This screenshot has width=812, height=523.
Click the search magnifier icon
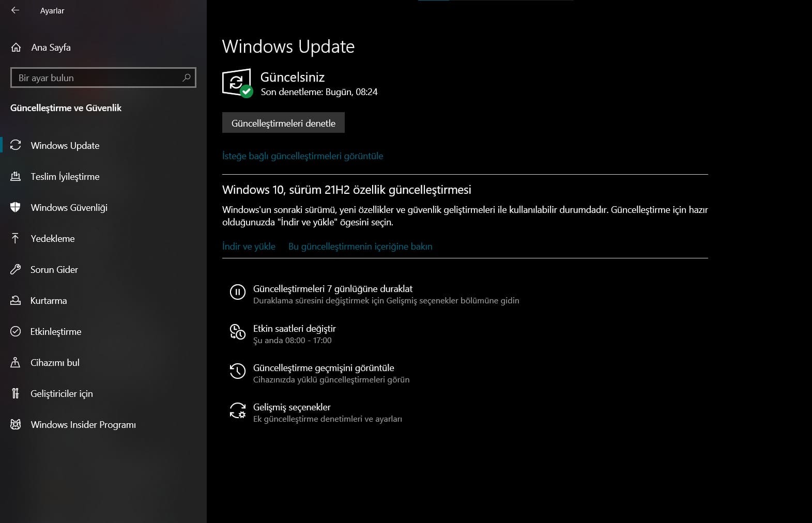click(x=187, y=78)
